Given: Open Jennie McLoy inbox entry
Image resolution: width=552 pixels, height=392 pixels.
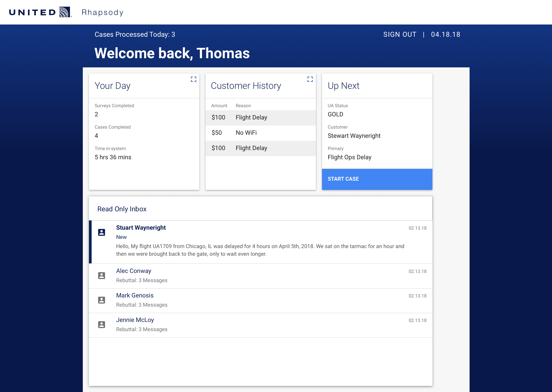Looking at the screenshot, I should [x=135, y=320].
